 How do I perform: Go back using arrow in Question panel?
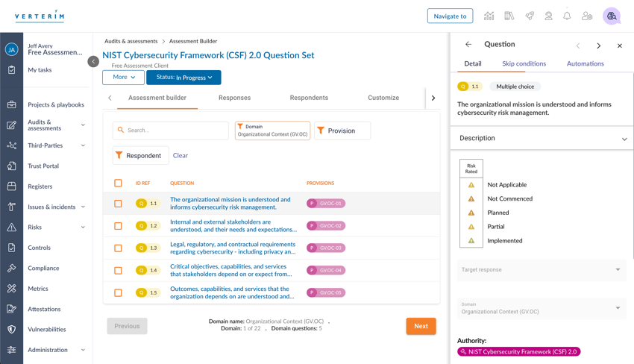468,45
